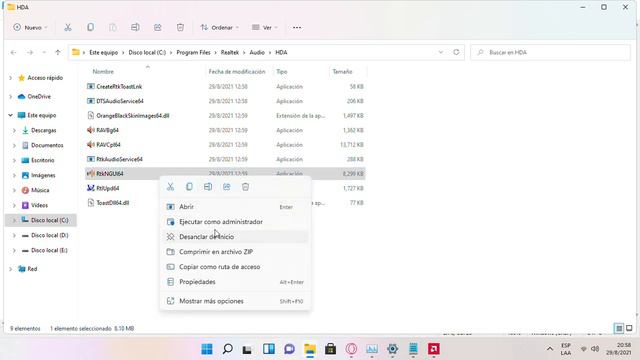Open the Ordenar sort dropdown

(220, 27)
